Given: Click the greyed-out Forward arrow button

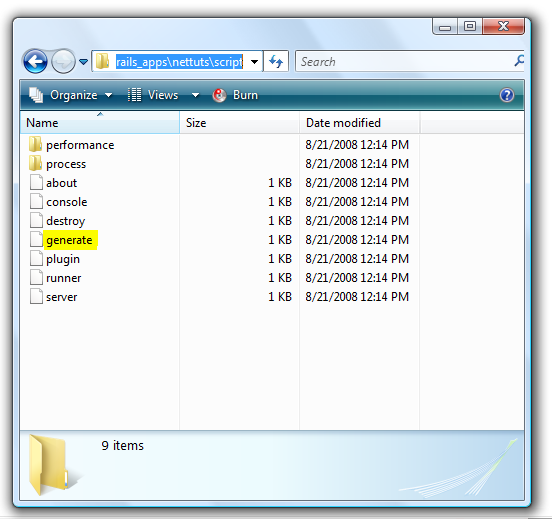Looking at the screenshot, I should point(63,62).
